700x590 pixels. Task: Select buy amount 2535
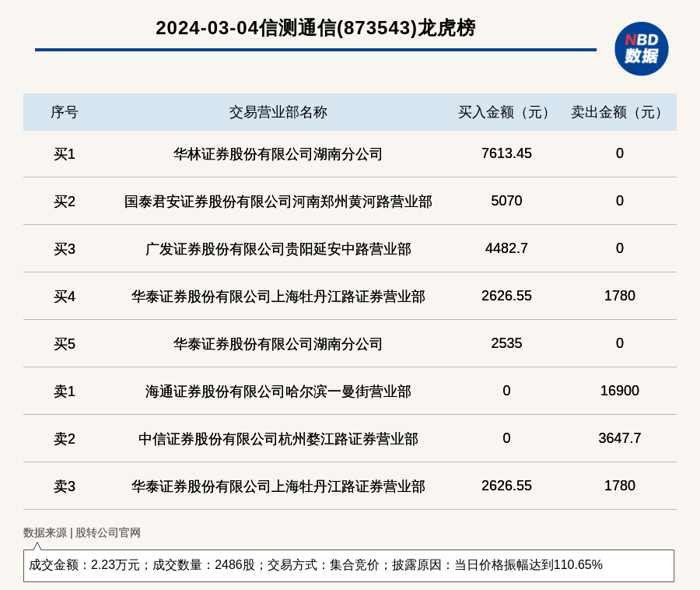click(x=506, y=343)
